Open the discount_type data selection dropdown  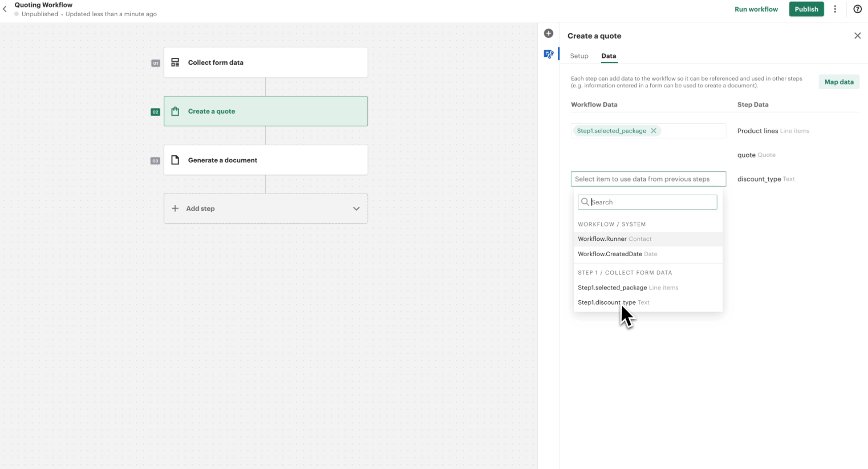648,179
